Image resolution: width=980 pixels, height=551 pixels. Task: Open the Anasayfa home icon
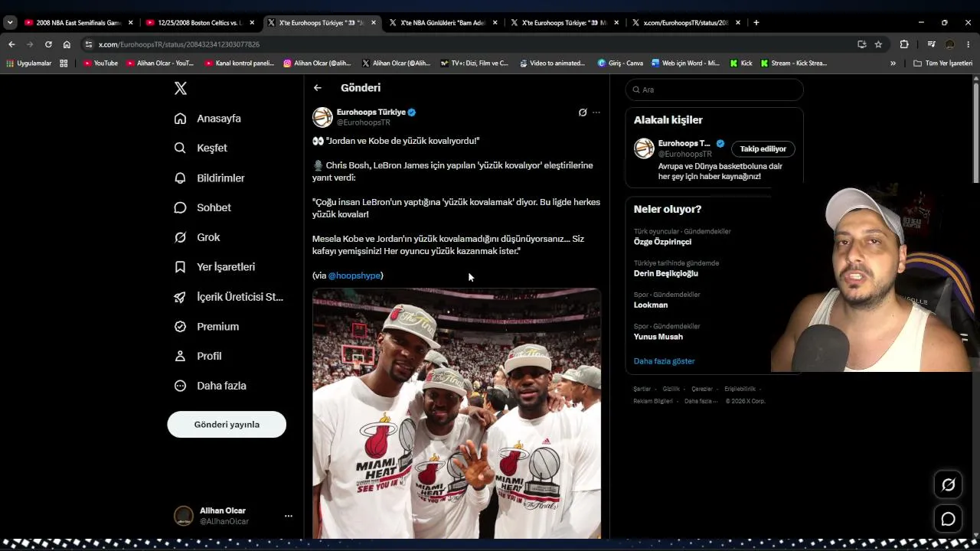pos(180,119)
